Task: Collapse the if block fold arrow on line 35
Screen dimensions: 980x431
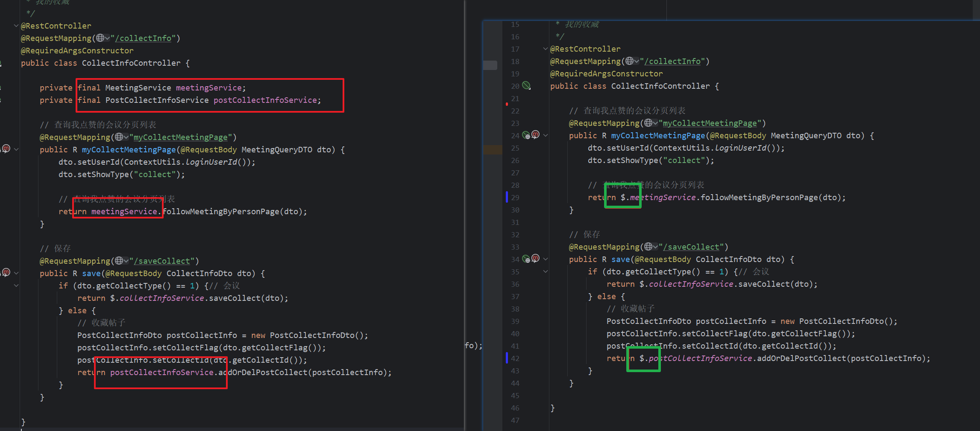Action: point(546,271)
